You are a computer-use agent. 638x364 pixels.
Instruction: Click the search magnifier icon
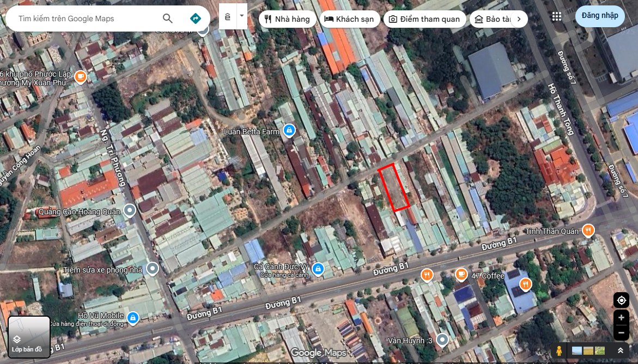tap(167, 18)
